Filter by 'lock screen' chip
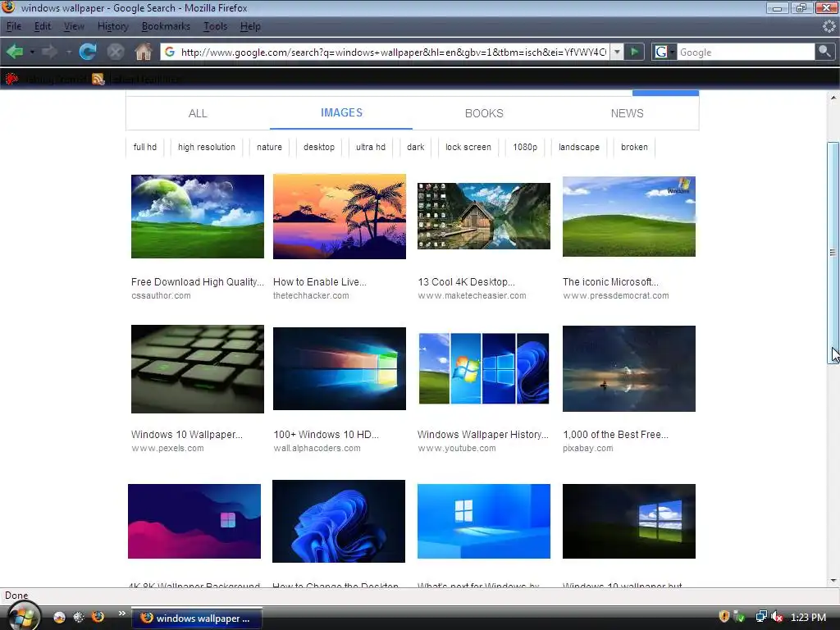This screenshot has width=840, height=630. coord(468,147)
